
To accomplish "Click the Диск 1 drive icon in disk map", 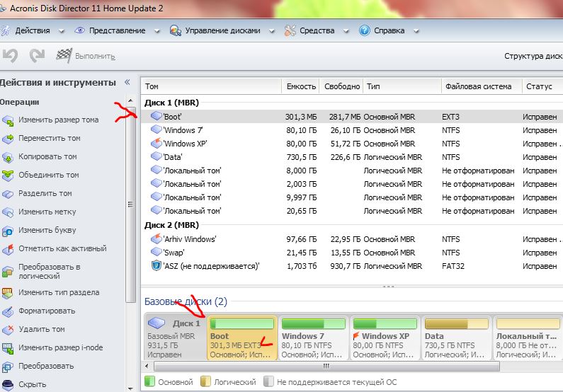I will point(157,323).
